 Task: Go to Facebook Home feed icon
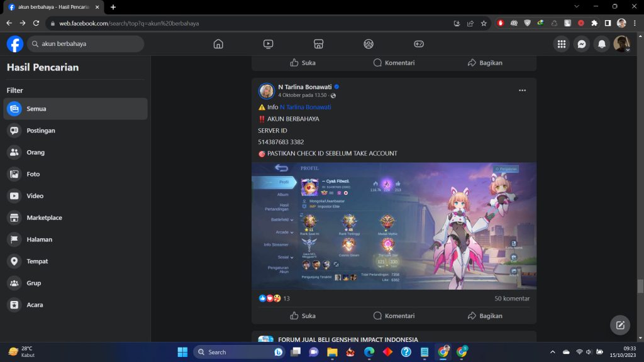coord(218,44)
